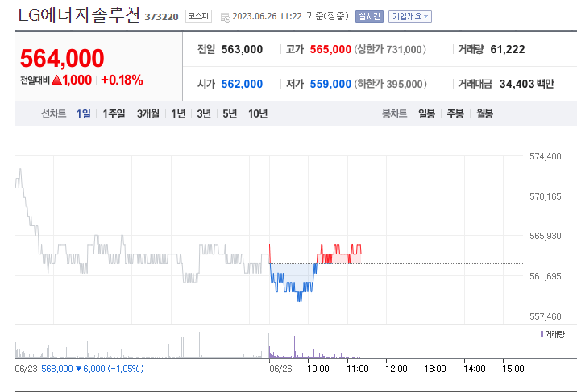Screen dimensions: 577x392
Task: Click the 코스피 market badge
Action: 198,16
